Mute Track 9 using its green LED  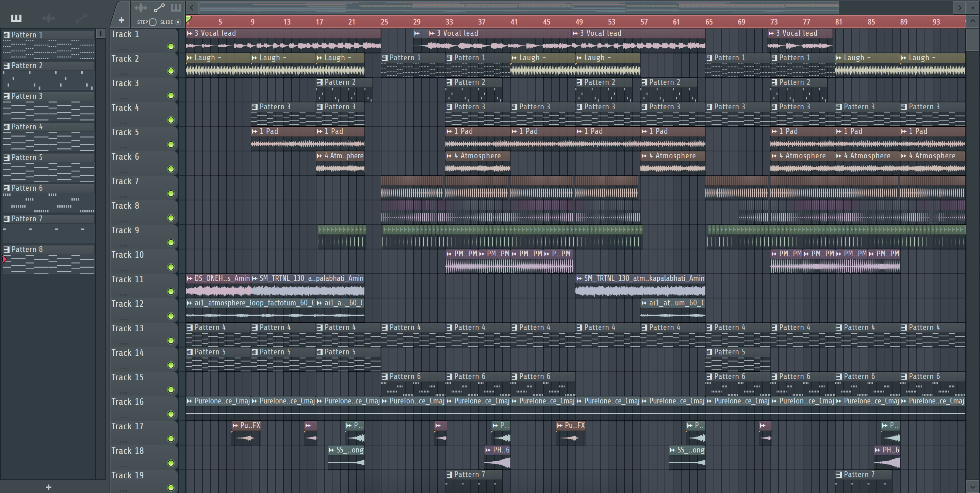(x=171, y=242)
